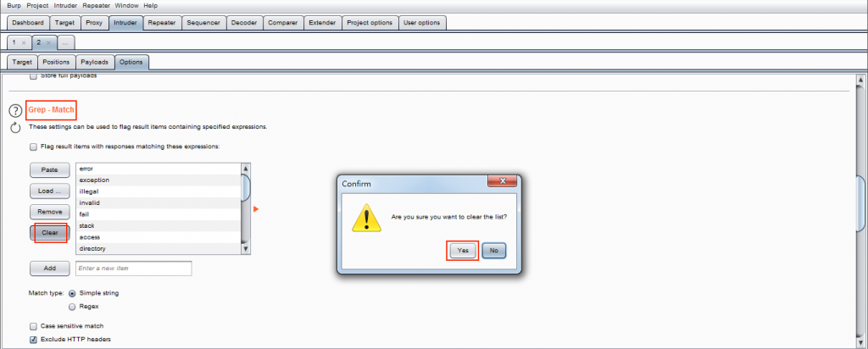Open the Payloads sub-tab
This screenshot has width=868, height=349.
[95, 62]
